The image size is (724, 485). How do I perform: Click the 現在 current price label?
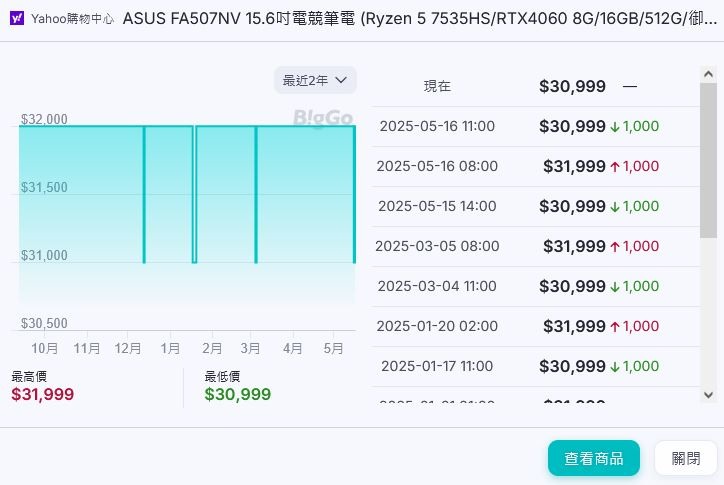click(437, 86)
